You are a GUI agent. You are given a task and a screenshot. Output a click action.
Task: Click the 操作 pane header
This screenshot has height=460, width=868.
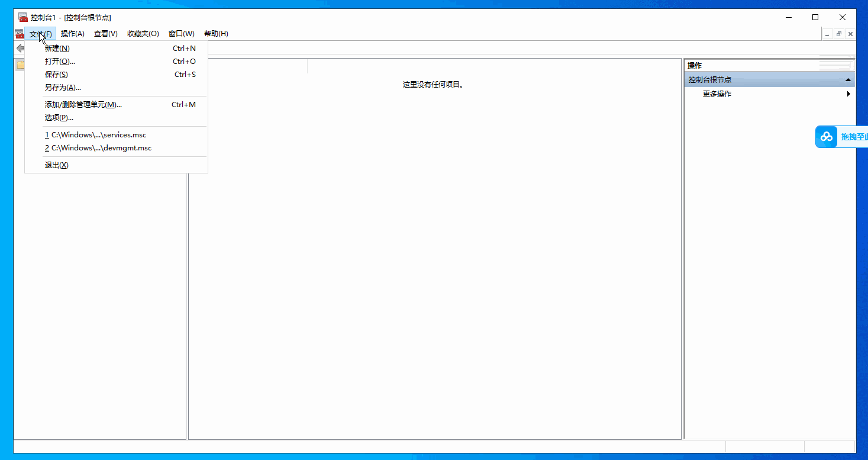click(769, 65)
